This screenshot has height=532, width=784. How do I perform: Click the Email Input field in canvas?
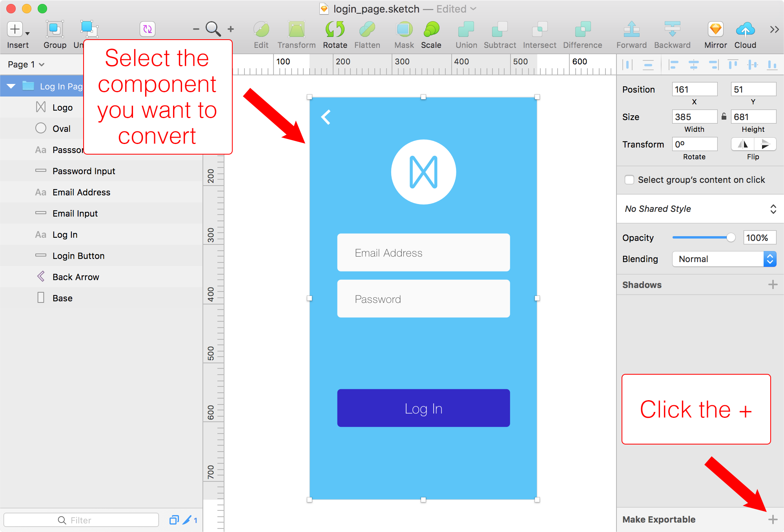click(425, 252)
